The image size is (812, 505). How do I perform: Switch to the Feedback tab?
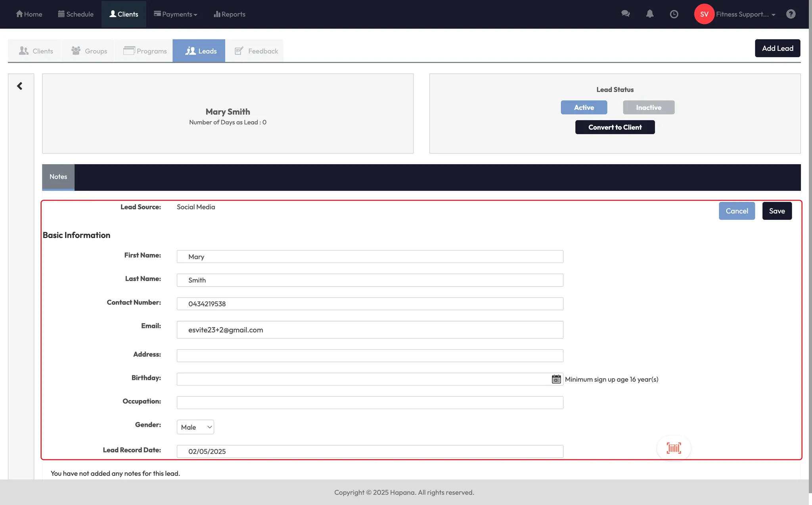pyautogui.click(x=256, y=51)
